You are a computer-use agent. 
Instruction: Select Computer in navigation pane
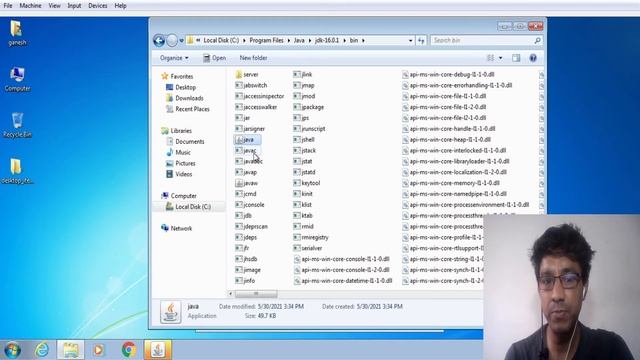[183, 196]
